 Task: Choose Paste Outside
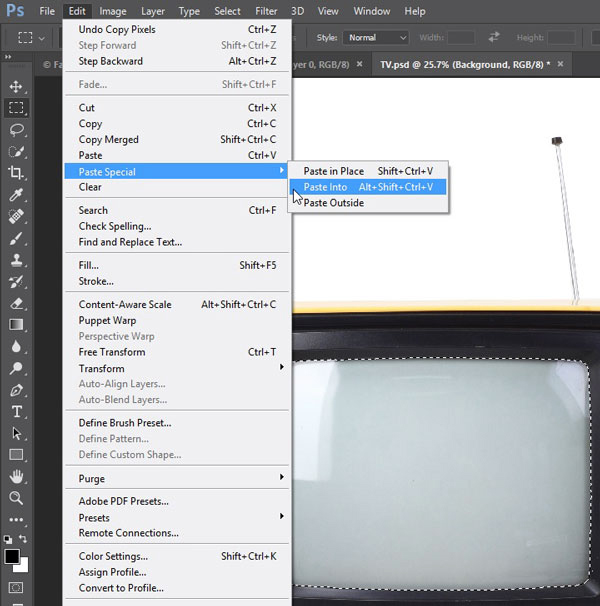[x=368, y=203]
